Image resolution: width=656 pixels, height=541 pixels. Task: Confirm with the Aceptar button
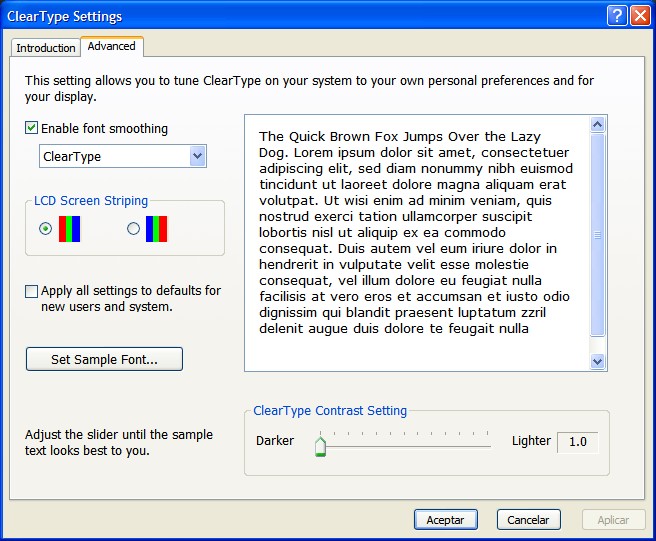click(446, 520)
